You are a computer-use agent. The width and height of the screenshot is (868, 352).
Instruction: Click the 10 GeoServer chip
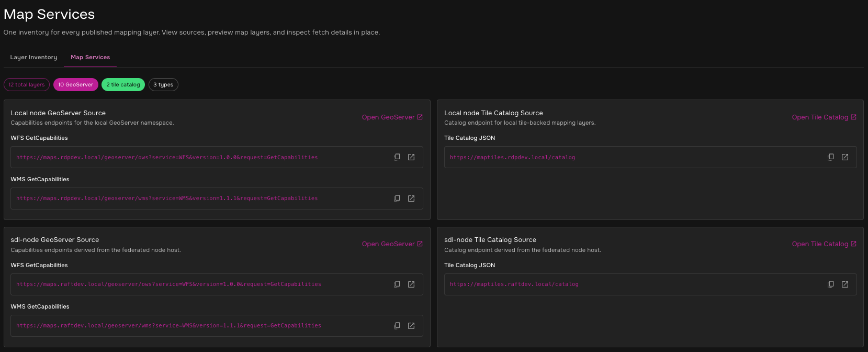click(x=76, y=84)
